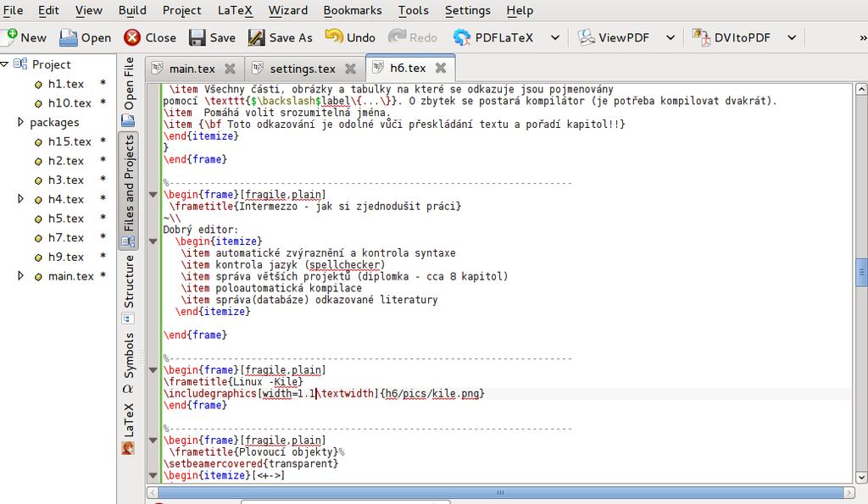This screenshot has height=504, width=868.
Task: Select h15.tex in project tree
Action: coord(70,141)
